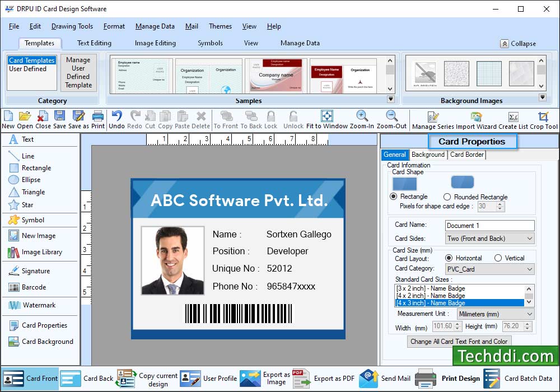Pick the red Company name sample template
Viewport: 560px width, 392px height.
click(x=276, y=76)
